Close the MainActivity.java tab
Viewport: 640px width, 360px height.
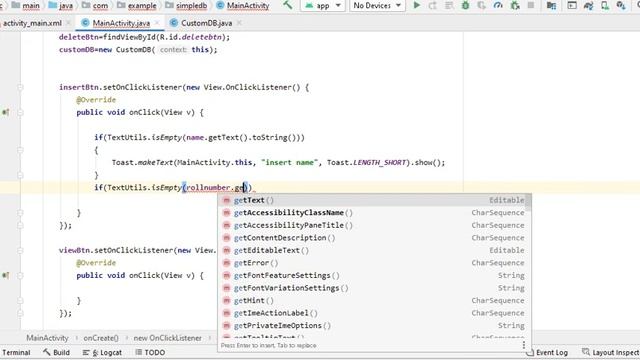click(157, 23)
